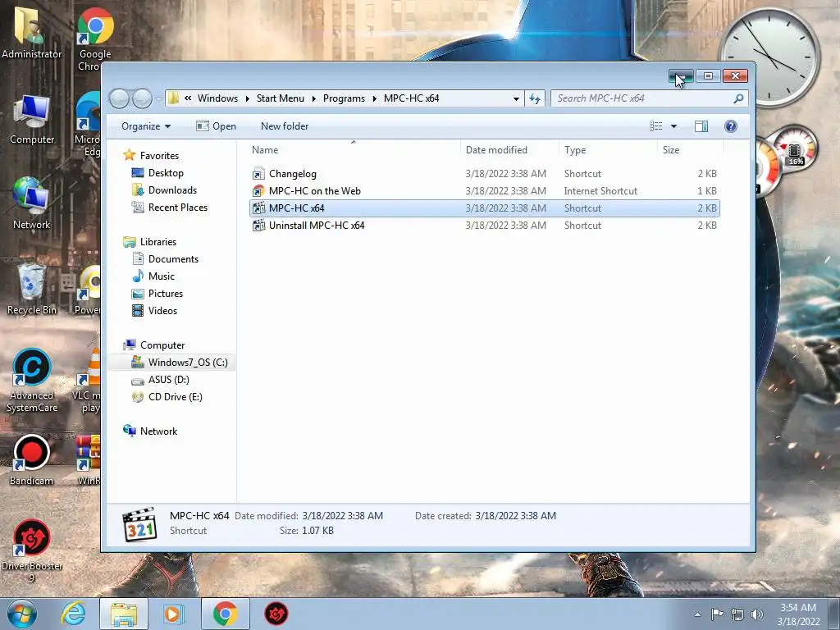Click the Forward navigation button

pos(142,98)
